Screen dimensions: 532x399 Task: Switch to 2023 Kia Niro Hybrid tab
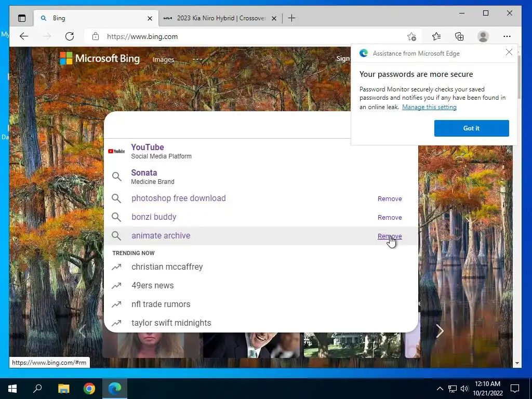tap(220, 18)
